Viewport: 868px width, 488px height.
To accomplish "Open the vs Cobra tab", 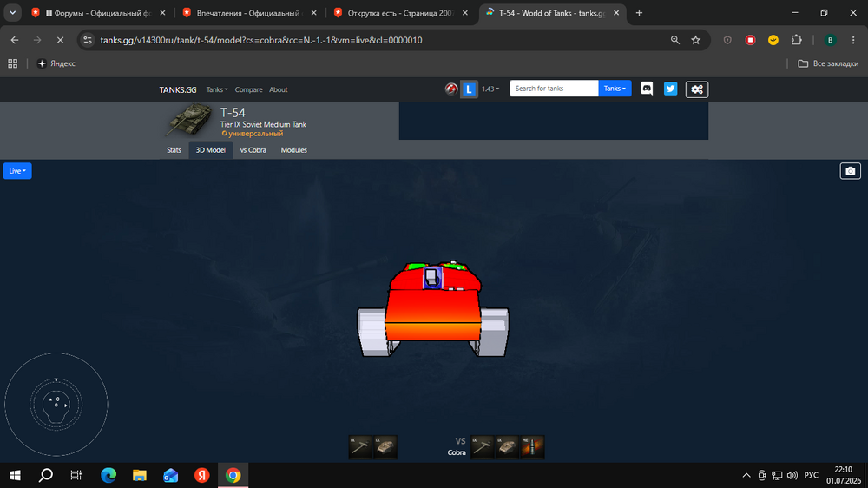I will pos(253,150).
